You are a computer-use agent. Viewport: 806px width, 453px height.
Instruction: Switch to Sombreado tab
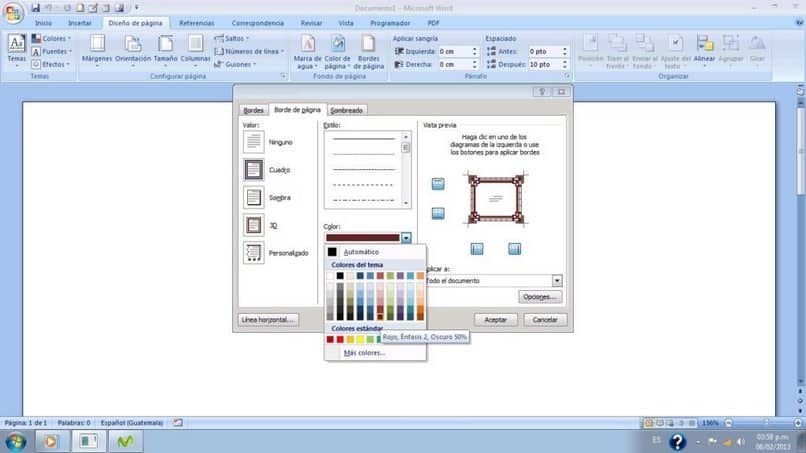(x=346, y=111)
